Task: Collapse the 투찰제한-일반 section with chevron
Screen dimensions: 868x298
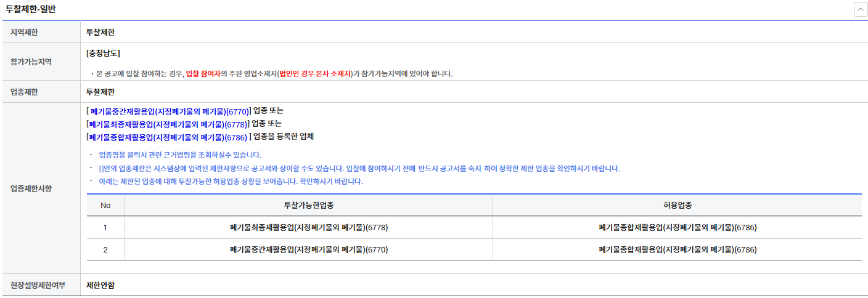Action: point(859,10)
